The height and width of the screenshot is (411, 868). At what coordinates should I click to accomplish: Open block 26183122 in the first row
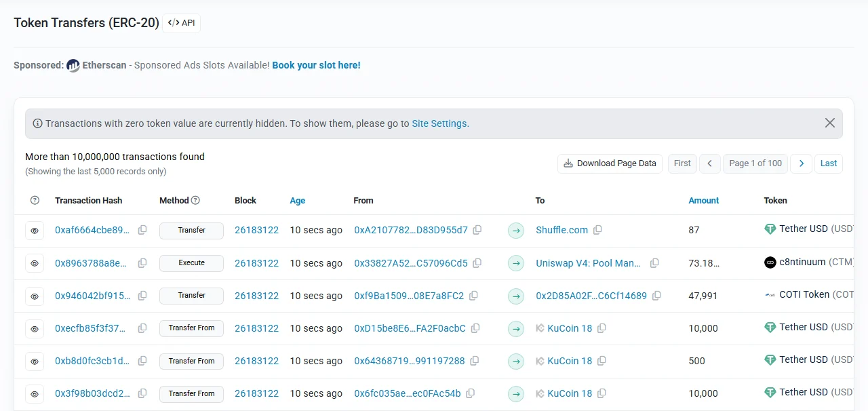257,230
